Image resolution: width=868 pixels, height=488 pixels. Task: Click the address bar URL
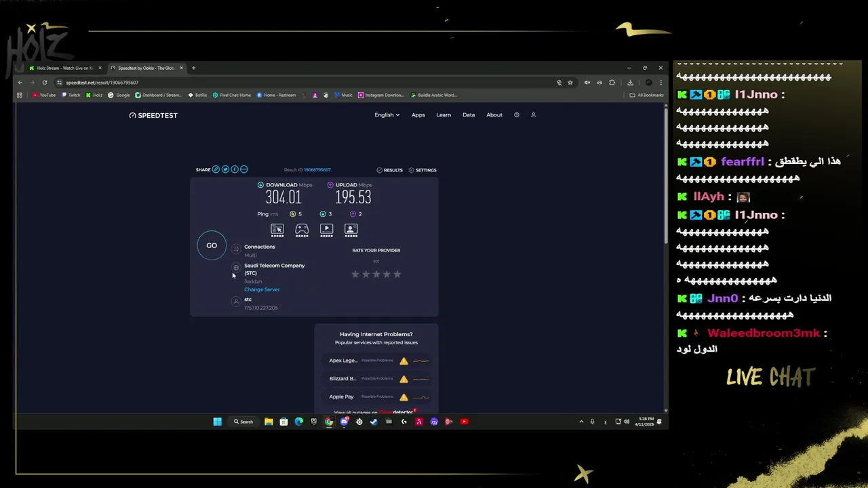click(102, 83)
